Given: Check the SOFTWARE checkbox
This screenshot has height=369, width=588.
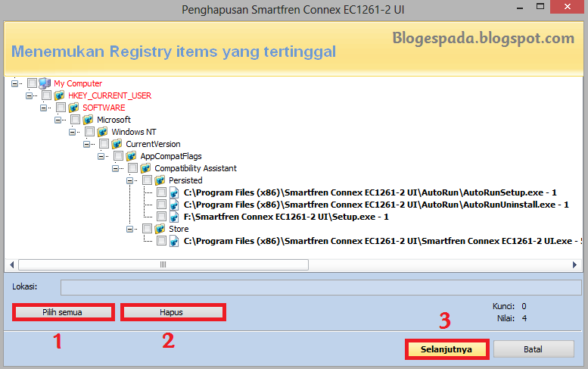Looking at the screenshot, I should (61, 108).
